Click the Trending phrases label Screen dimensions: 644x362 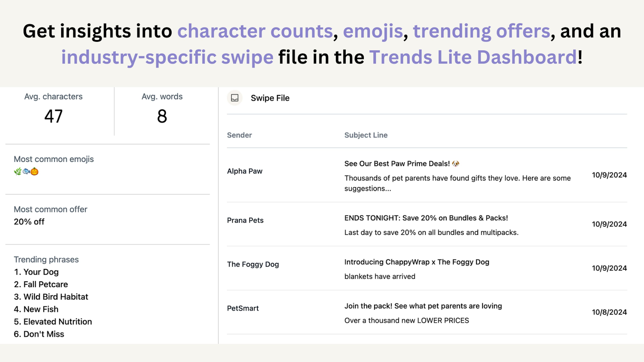click(x=46, y=260)
